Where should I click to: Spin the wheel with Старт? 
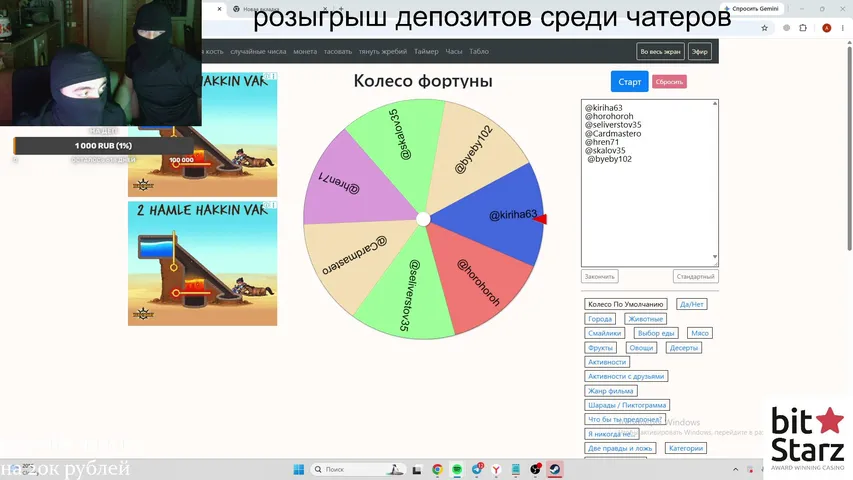pyautogui.click(x=629, y=82)
